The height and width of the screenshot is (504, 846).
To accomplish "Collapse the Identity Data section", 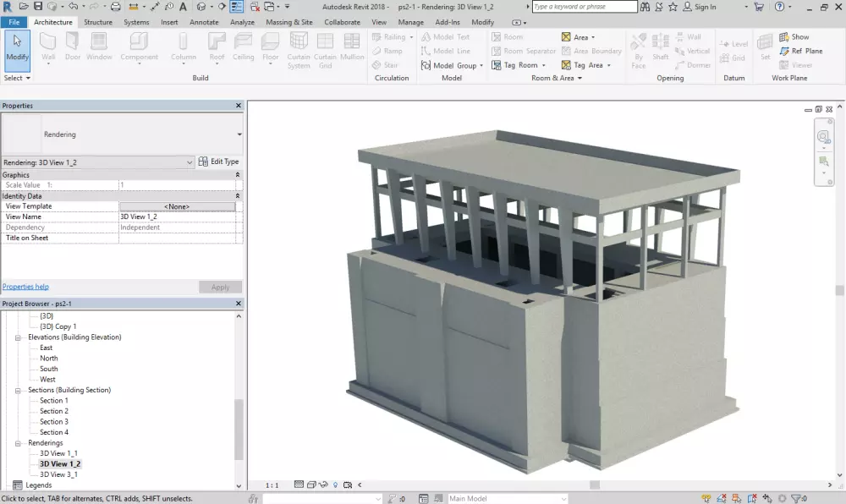I will [238, 196].
